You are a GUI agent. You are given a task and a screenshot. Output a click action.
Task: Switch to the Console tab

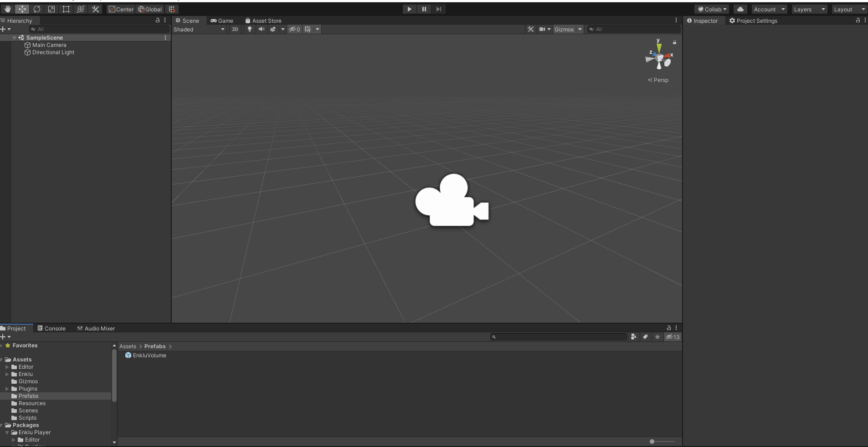(51, 328)
